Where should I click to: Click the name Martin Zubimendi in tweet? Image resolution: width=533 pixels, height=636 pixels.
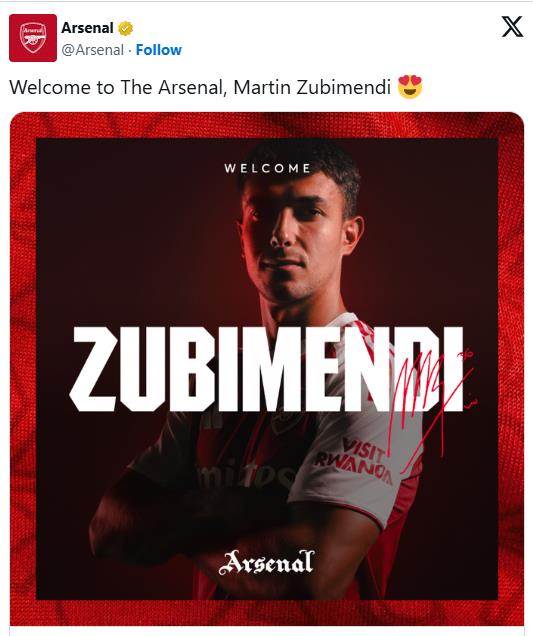[312, 87]
